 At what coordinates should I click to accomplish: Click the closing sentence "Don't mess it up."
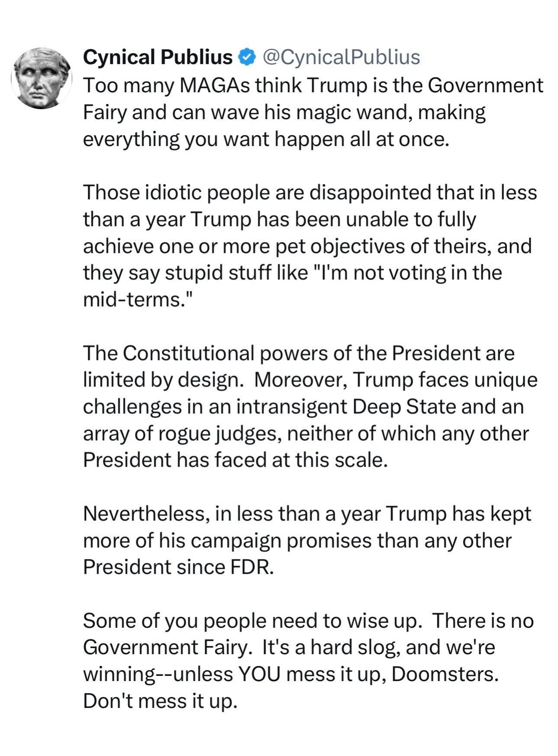pos(160,701)
